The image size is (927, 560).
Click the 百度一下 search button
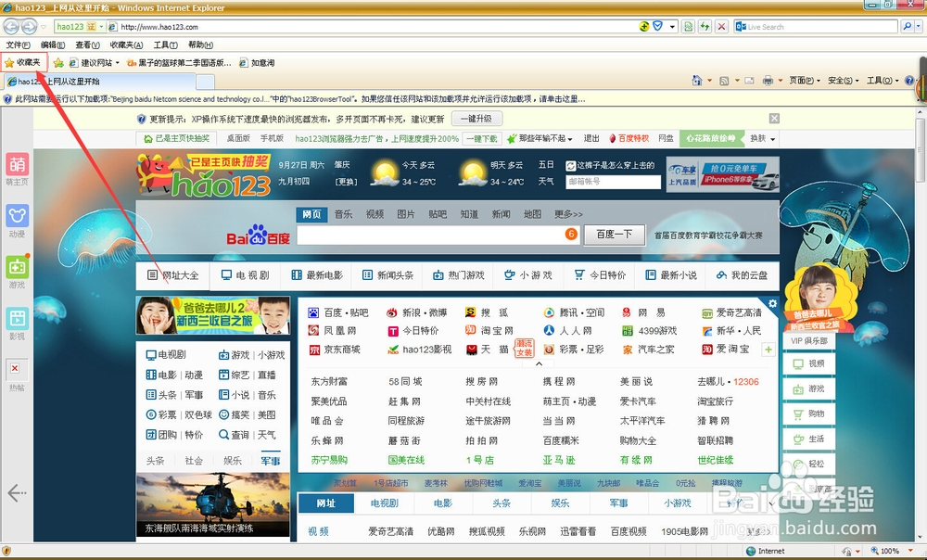coord(615,235)
